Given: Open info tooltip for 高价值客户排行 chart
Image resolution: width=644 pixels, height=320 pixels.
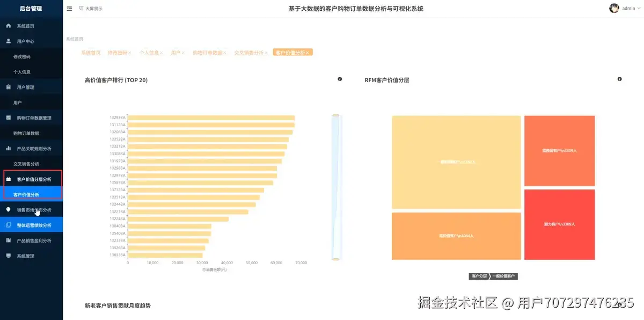Looking at the screenshot, I should pos(340,79).
